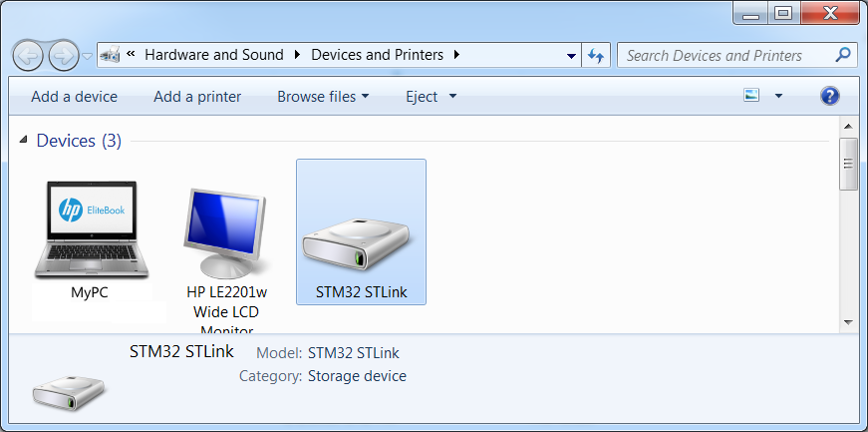
Task: Click the Back navigation arrow
Action: pos(29,55)
